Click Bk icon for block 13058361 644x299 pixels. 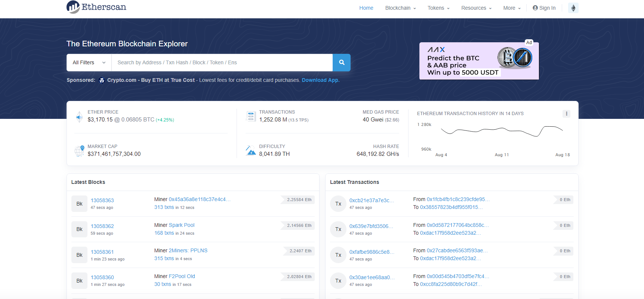(79, 255)
